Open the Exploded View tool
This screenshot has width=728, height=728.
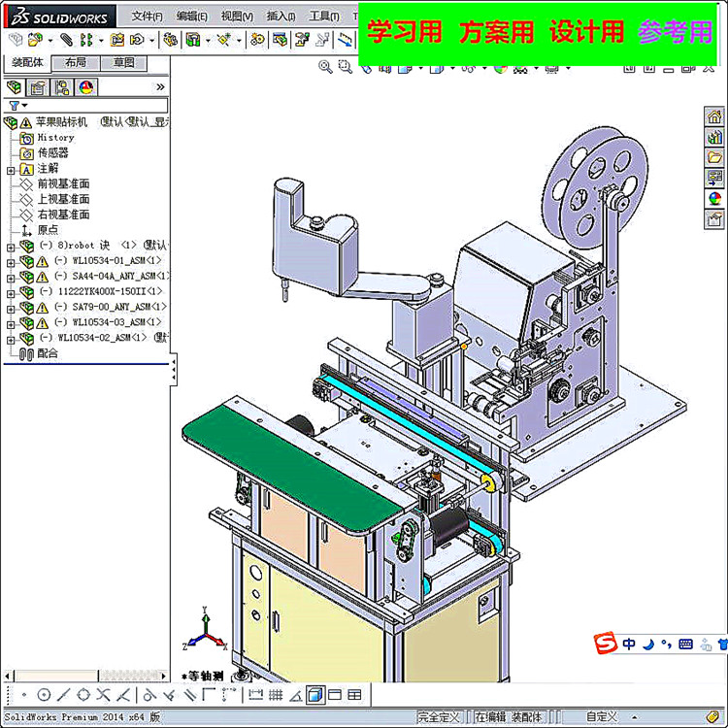pos(302,40)
